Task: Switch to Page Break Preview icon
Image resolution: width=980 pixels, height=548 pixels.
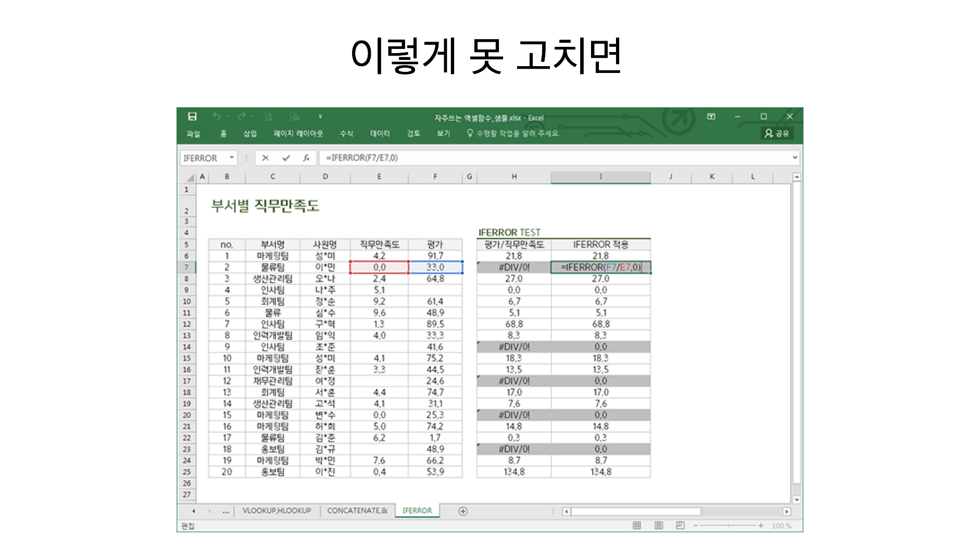Action: coord(680,526)
